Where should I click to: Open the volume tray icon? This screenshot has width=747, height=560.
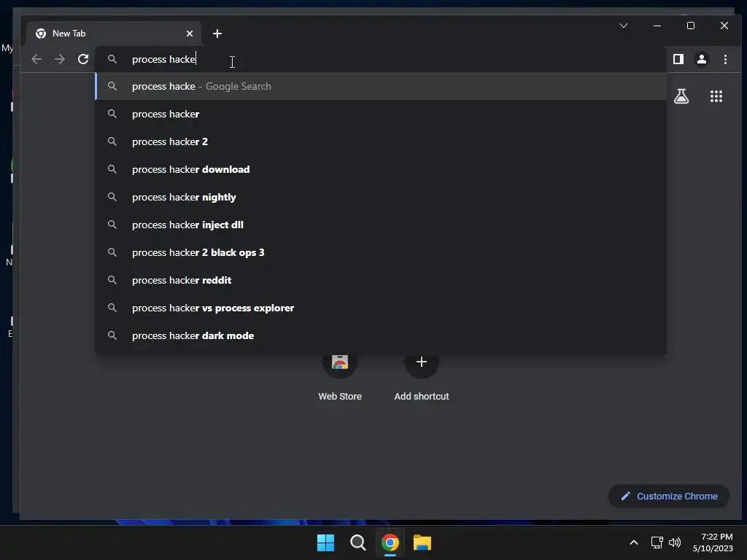pyautogui.click(x=675, y=542)
